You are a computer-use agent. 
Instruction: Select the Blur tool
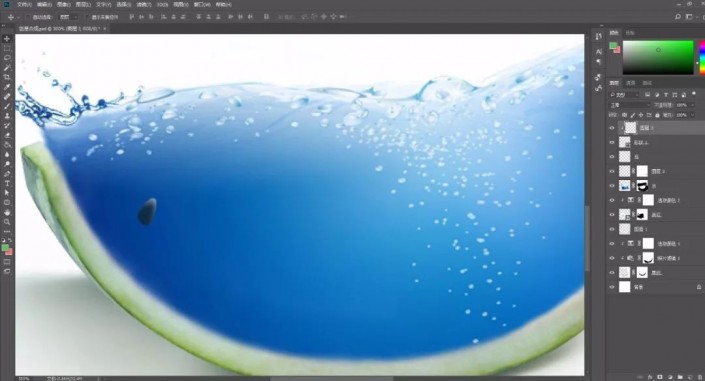point(7,155)
